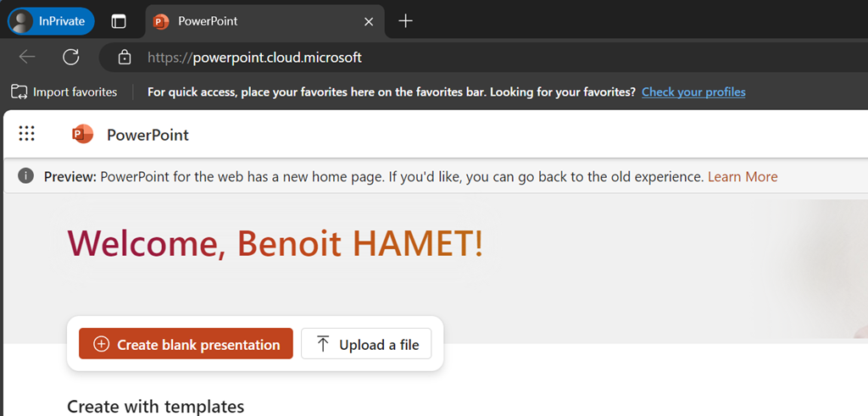Open a new tab with plus icon
The width and height of the screenshot is (868, 416).
tap(406, 21)
